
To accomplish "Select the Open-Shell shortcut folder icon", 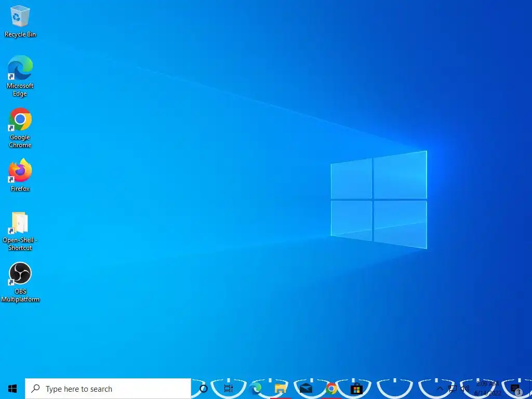I will click(20, 231).
